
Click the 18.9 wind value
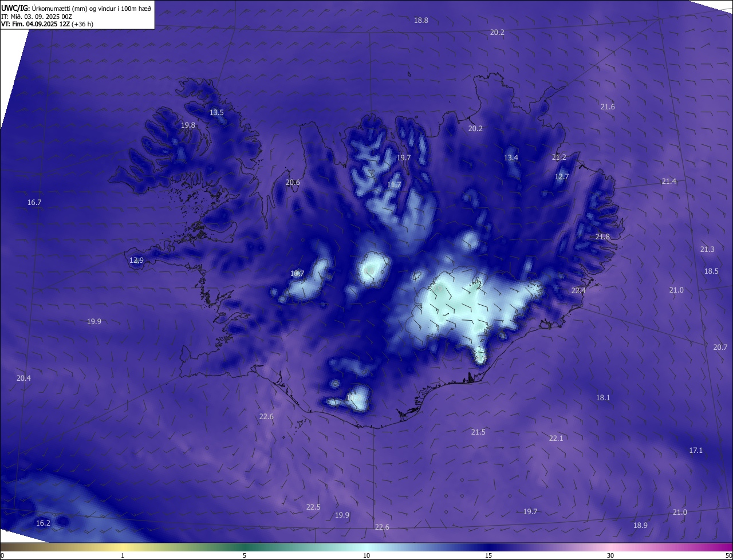(x=640, y=525)
